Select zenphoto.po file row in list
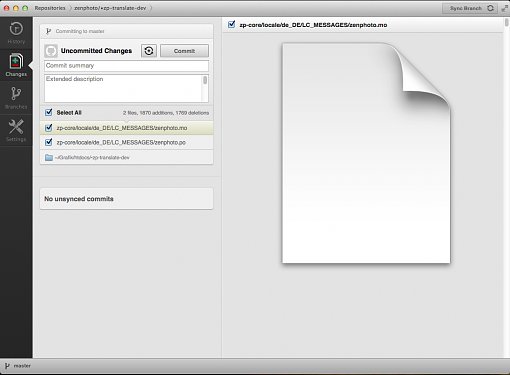 [x=126, y=142]
